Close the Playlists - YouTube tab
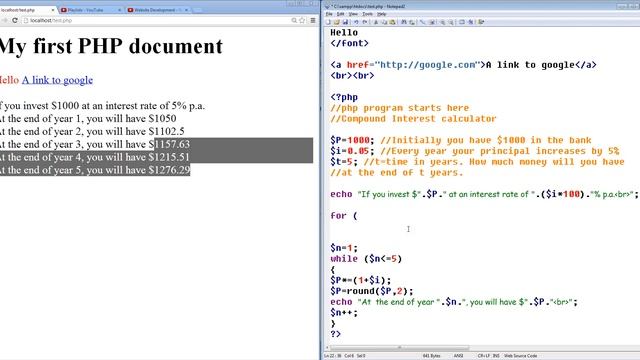 [x=120, y=10]
